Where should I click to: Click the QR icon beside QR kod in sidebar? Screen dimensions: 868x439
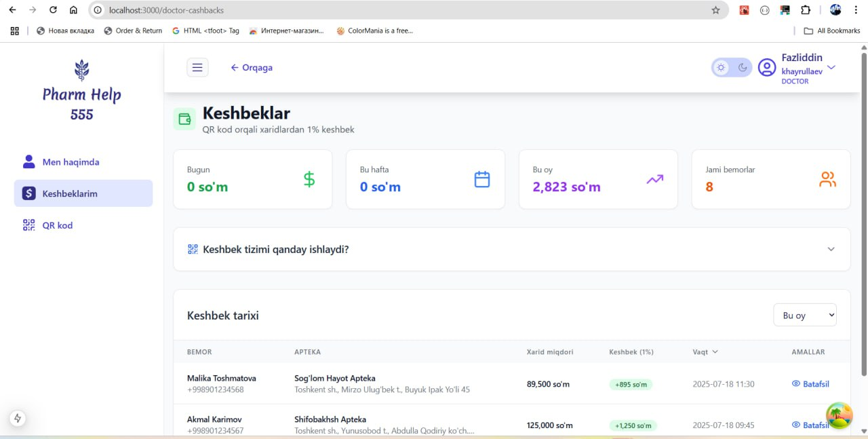click(28, 225)
